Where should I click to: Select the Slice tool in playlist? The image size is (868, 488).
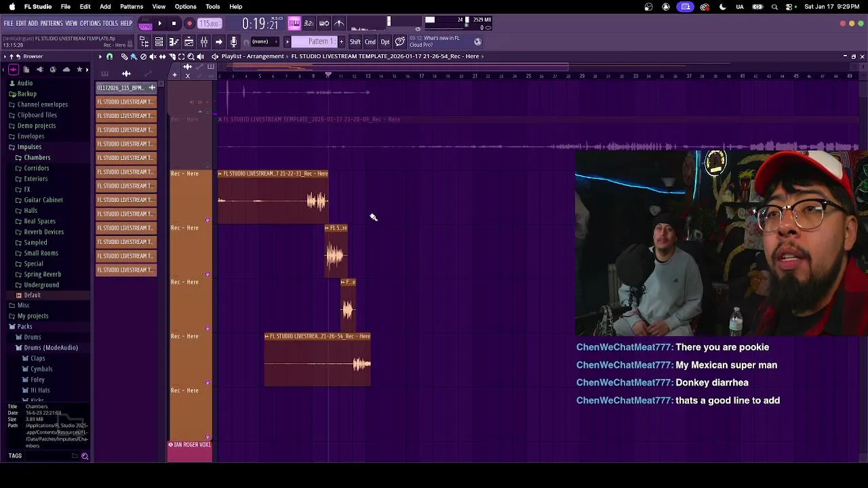click(172, 56)
